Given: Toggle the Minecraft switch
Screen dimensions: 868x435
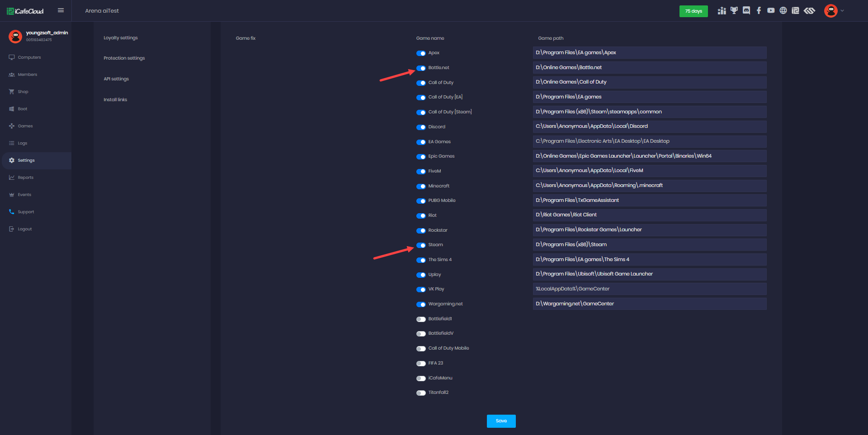Looking at the screenshot, I should pos(421,186).
